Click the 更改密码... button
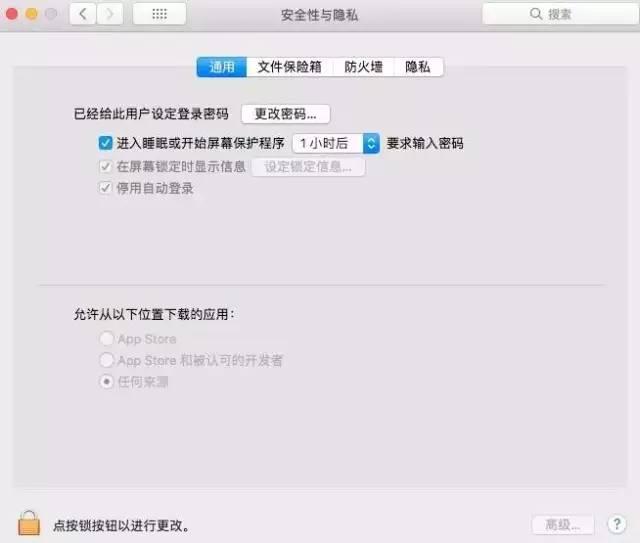 285,114
